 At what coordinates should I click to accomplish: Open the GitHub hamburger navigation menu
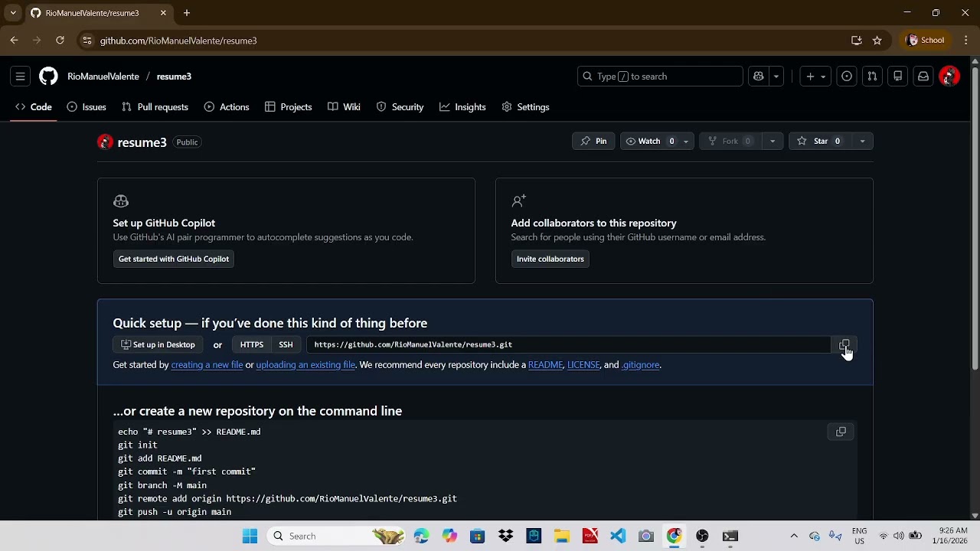21,77
